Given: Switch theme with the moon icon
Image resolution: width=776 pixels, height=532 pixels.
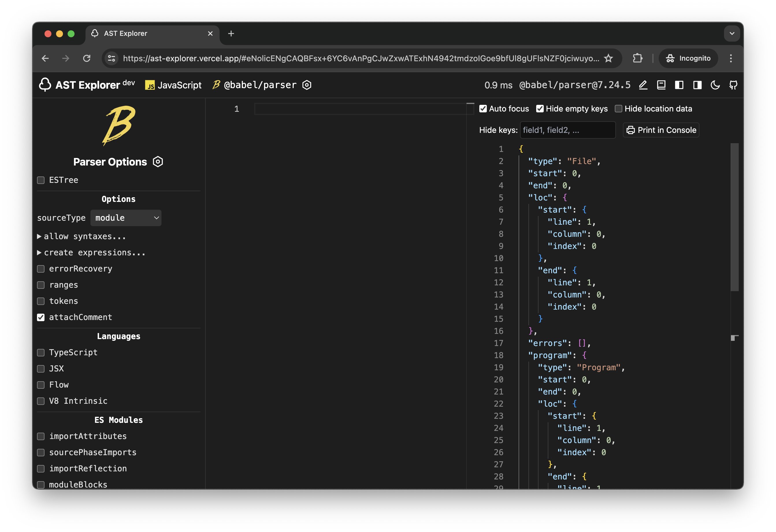Looking at the screenshot, I should click(715, 85).
